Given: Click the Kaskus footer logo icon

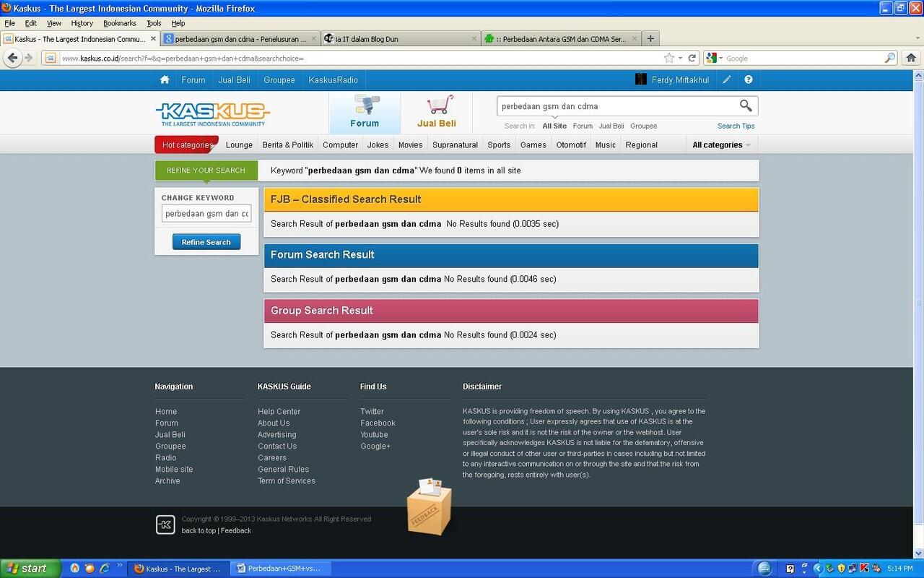Looking at the screenshot, I should pyautogui.click(x=165, y=525).
